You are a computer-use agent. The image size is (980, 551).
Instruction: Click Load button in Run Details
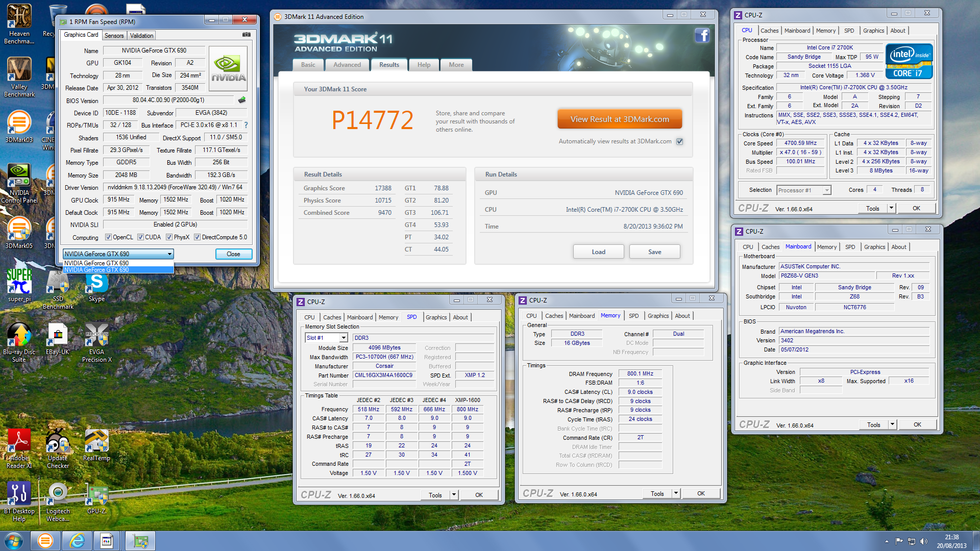[x=599, y=252]
